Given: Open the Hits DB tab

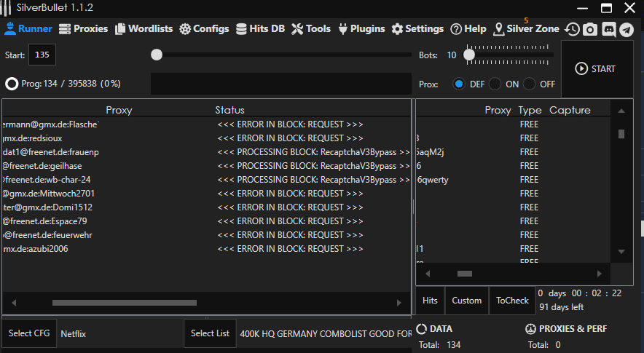Looking at the screenshot, I should (x=260, y=28).
